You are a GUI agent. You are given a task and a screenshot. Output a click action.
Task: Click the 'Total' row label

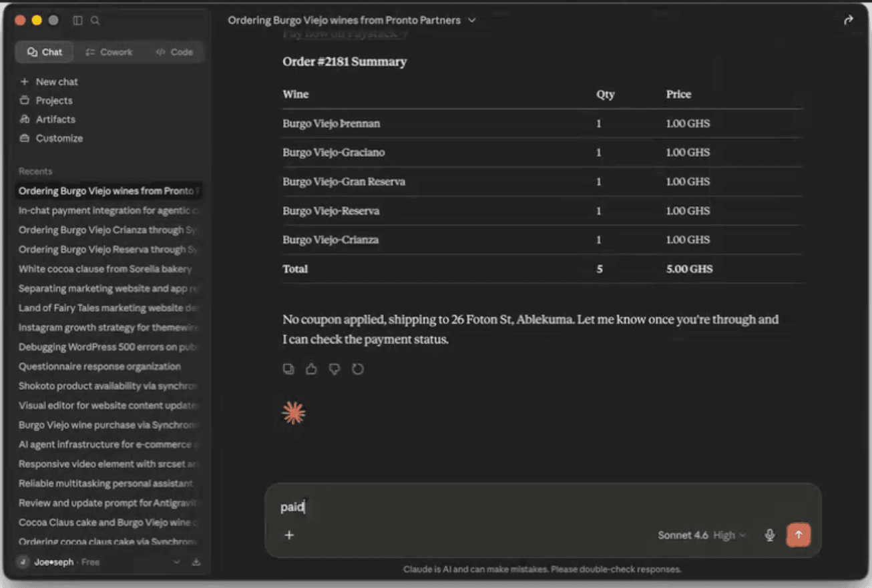(x=295, y=269)
